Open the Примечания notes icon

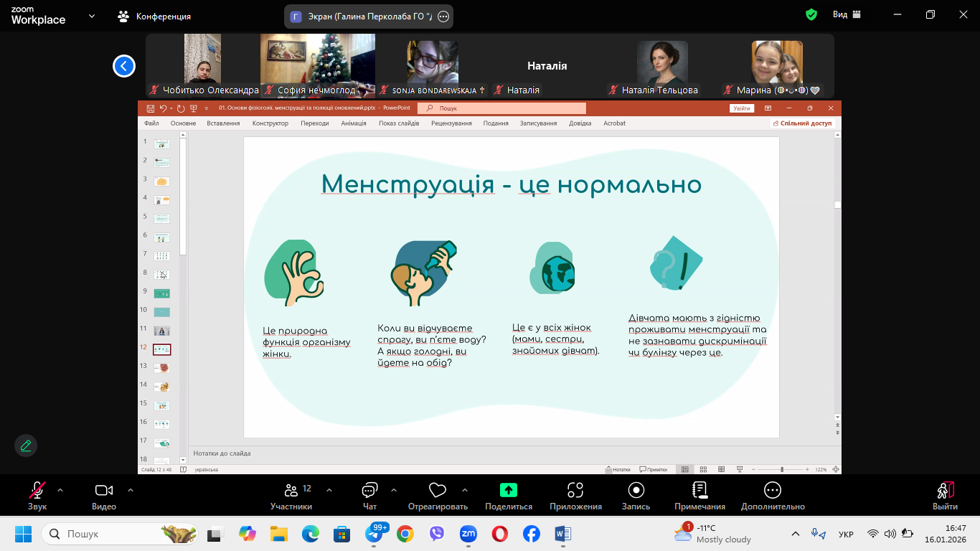(x=699, y=491)
